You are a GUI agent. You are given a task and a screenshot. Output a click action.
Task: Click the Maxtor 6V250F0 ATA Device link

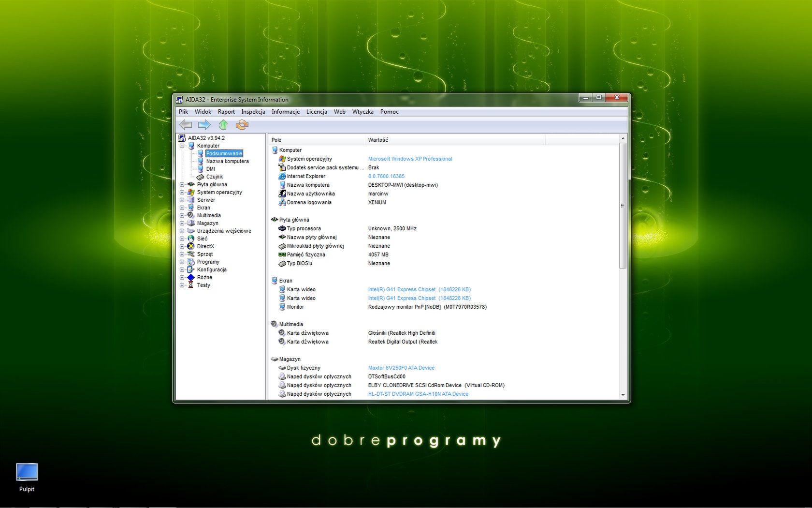coord(401,368)
